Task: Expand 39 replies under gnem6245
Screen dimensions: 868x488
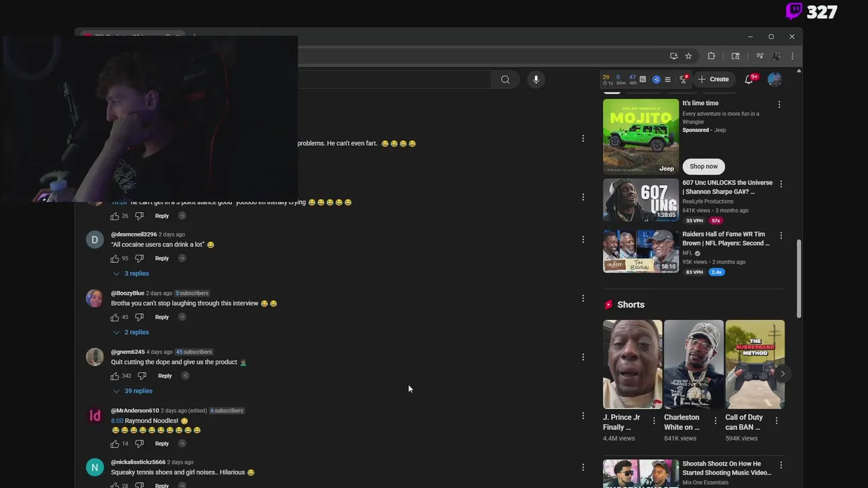Action: [x=133, y=391]
